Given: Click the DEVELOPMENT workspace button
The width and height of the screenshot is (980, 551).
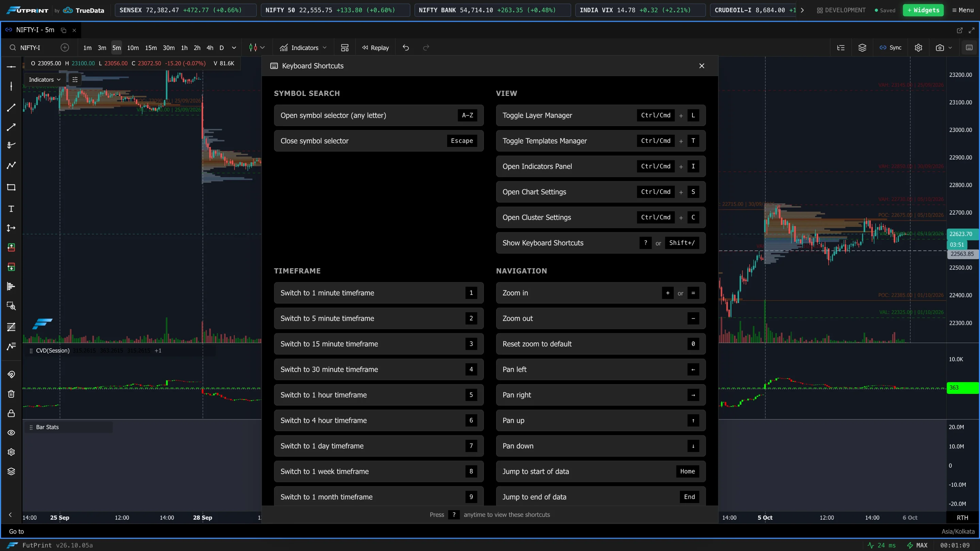Looking at the screenshot, I should tap(841, 10).
